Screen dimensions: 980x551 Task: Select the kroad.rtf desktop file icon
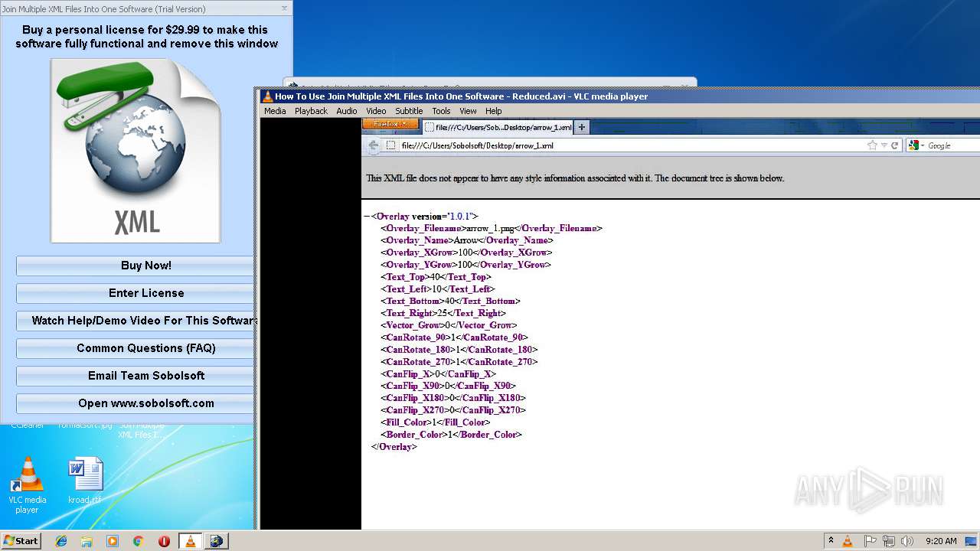pyautogui.click(x=84, y=481)
